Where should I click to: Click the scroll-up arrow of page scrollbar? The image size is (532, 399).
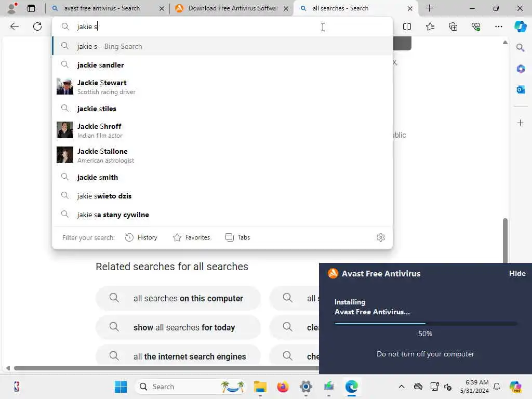(505, 43)
